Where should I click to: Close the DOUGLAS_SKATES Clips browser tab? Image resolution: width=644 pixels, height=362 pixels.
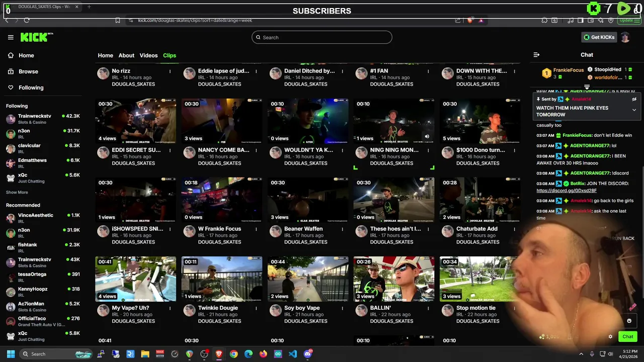coord(76,7)
